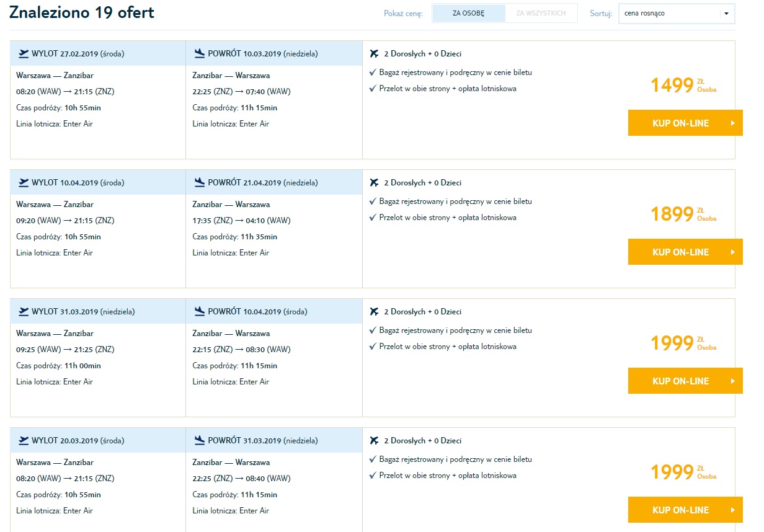Click return plane icon for 21.04.2019 flight
Viewport: 764px width, 532px height.
pyautogui.click(x=200, y=182)
